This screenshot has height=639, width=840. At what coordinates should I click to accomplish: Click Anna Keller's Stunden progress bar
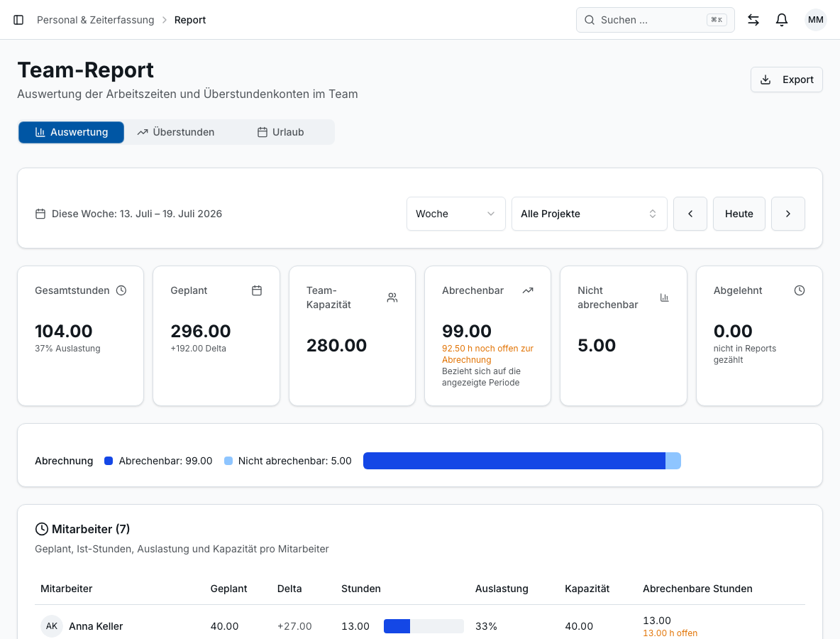(424, 626)
